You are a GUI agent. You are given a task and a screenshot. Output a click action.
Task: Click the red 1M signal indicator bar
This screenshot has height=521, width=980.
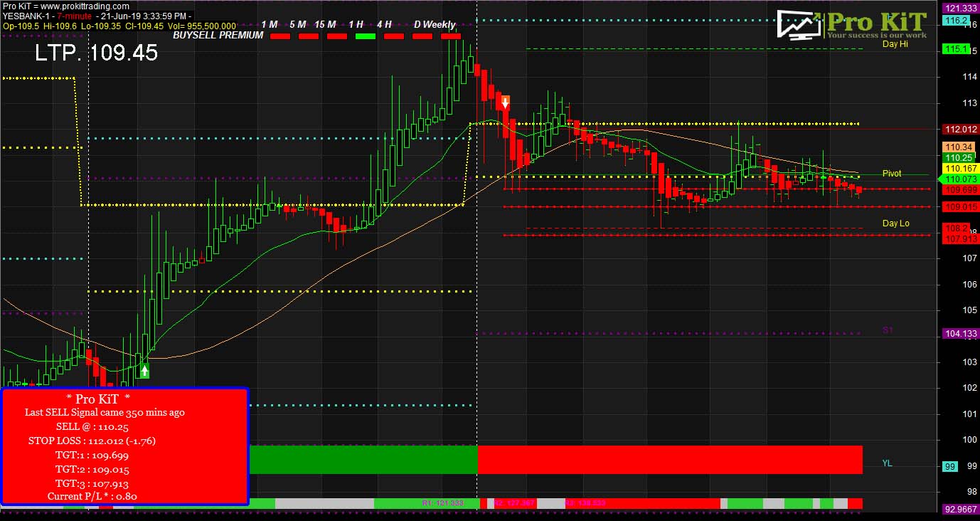[279, 36]
